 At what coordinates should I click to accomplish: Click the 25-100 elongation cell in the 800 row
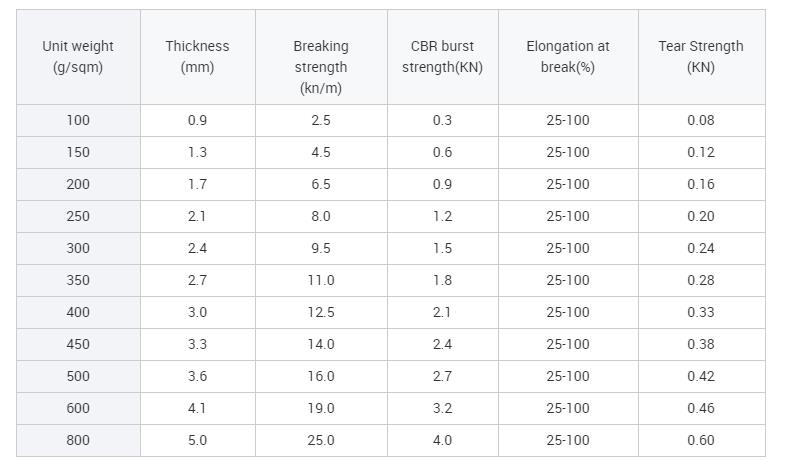click(568, 440)
